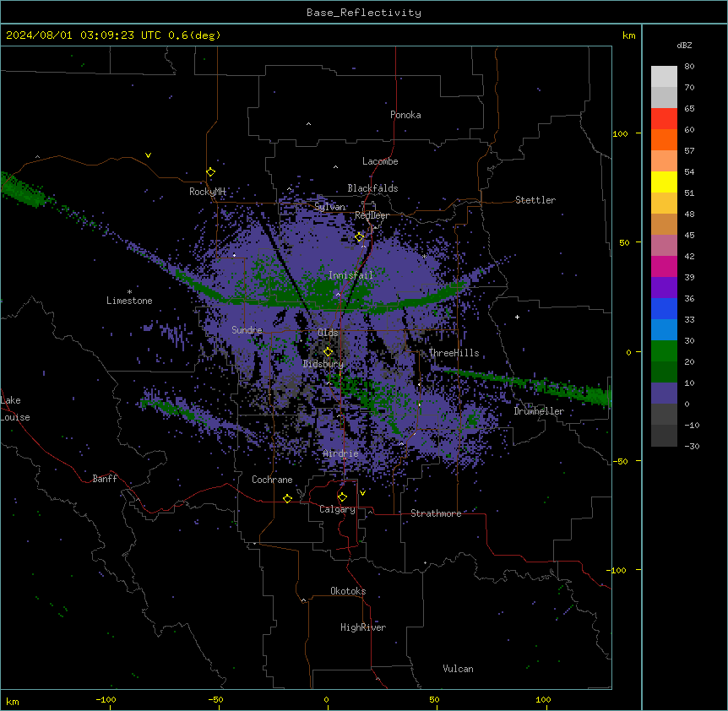728x711 pixels.
Task: Pick the slate purple 0-10 dBZ swatch
Action: [x=664, y=393]
